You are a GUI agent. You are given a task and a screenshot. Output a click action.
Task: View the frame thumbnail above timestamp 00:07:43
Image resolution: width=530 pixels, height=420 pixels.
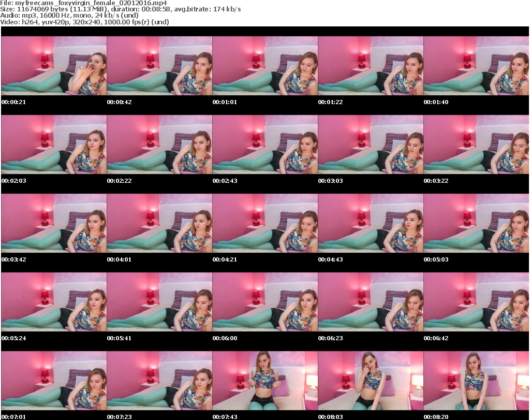click(265, 381)
